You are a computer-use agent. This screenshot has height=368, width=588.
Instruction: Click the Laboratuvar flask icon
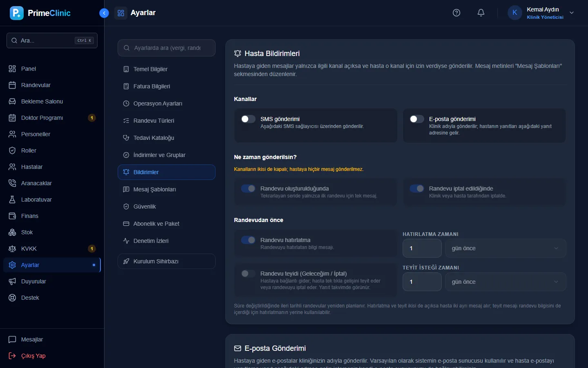point(12,200)
